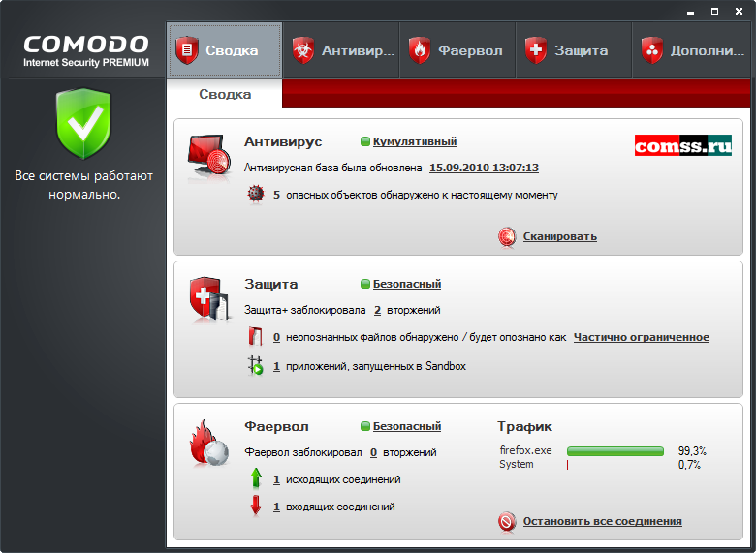Click the System red traffic bar
Image resolution: width=756 pixels, height=553 pixels.
[567, 465]
